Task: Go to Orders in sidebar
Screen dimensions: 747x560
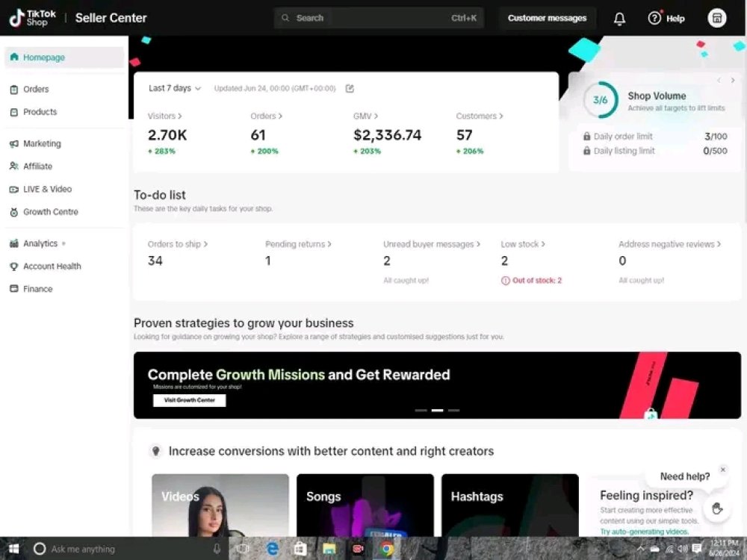Action: [x=36, y=90]
